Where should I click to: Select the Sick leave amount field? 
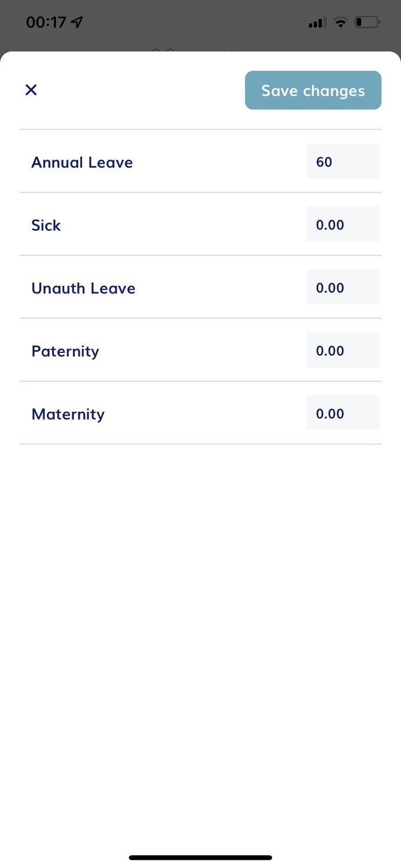tap(343, 224)
